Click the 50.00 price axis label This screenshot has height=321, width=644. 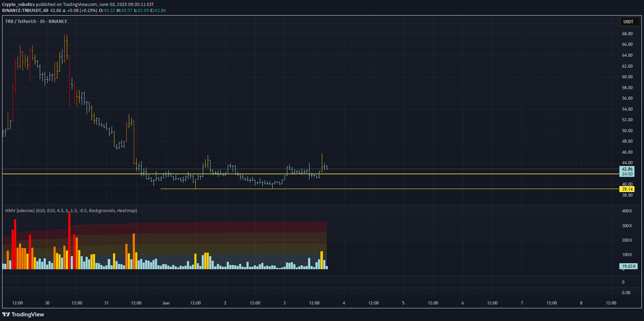(627, 131)
